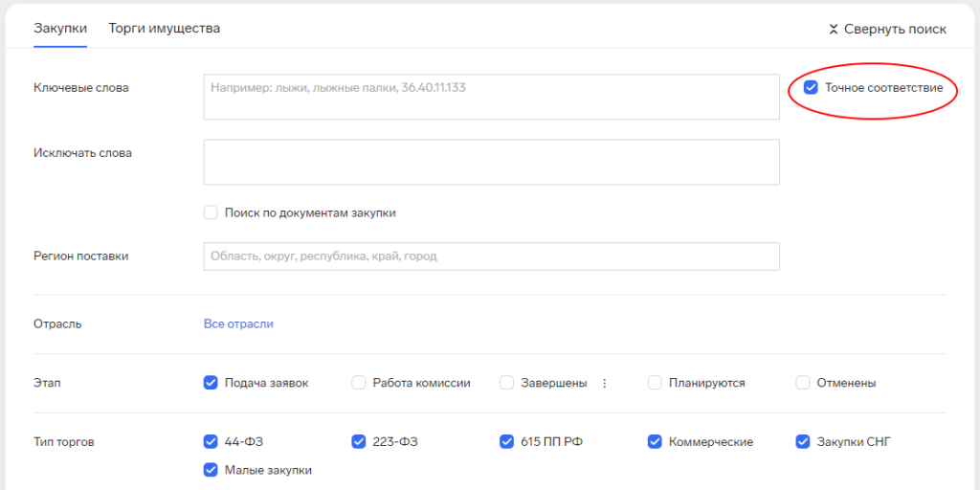The width and height of the screenshot is (980, 490).
Task: Collapse the search form via Свернуть поиск
Action: coord(887,29)
